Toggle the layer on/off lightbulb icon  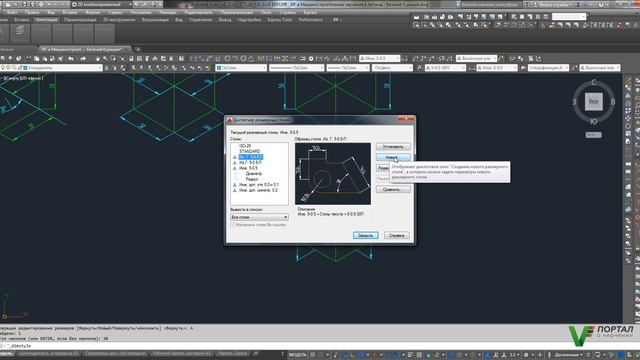point(3,68)
